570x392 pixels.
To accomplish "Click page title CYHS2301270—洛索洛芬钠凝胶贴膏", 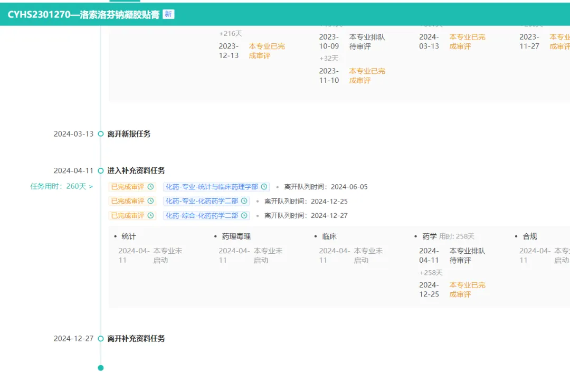I will (83, 15).
